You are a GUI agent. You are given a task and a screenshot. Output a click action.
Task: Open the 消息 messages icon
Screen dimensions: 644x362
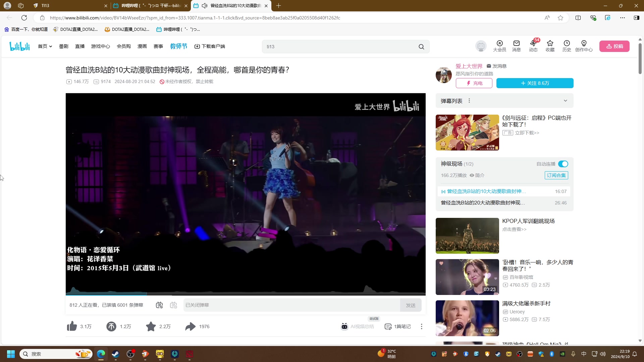(517, 46)
